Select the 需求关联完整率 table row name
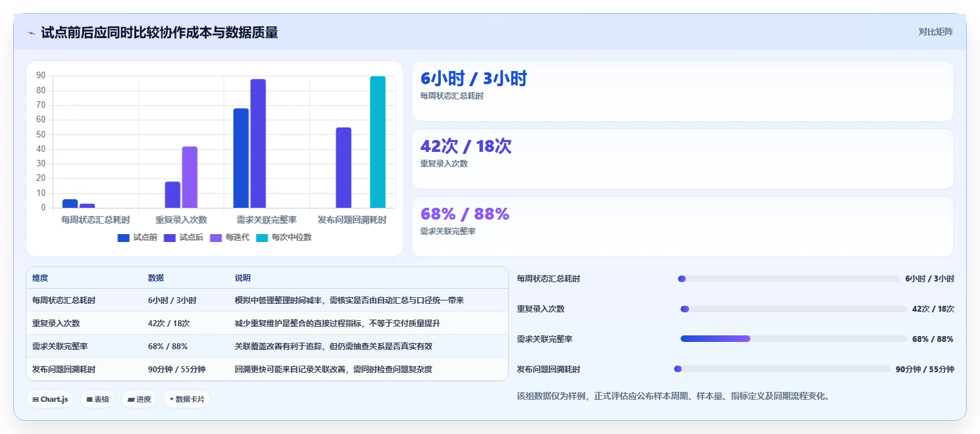This screenshot has height=434, width=980. click(60, 346)
